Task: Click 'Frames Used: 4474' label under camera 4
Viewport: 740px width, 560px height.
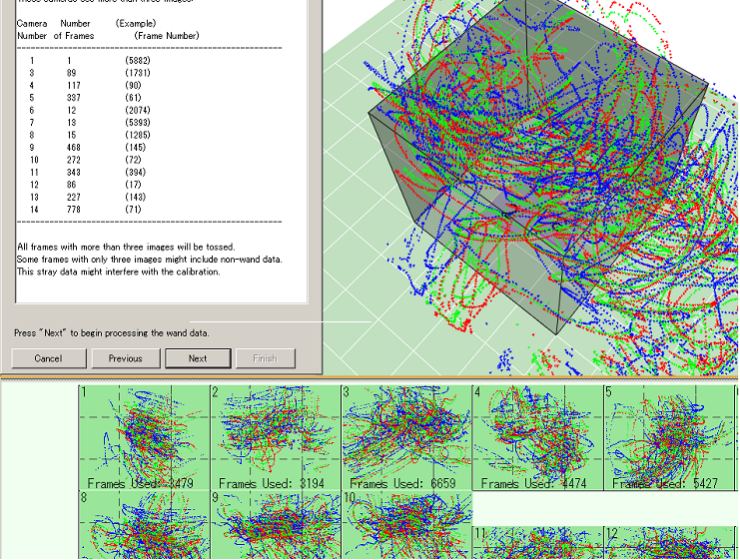Action: tap(533, 483)
